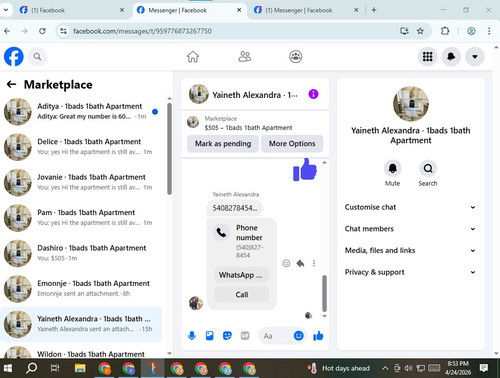Attach a photo file to the message
Image resolution: width=500 pixels, height=378 pixels.
coord(210,336)
